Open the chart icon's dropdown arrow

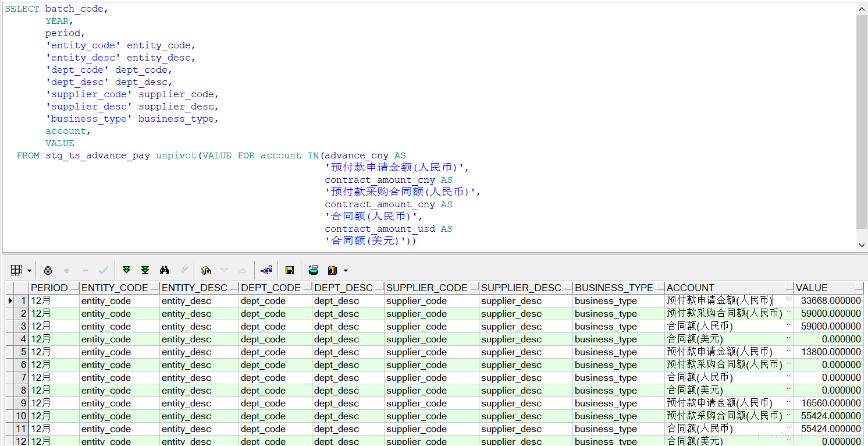[346, 270]
